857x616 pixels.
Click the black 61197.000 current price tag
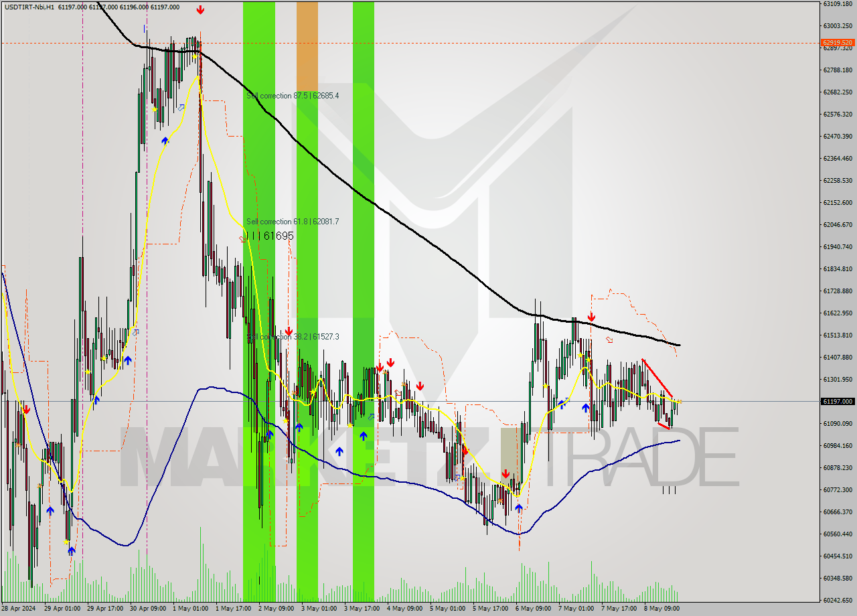click(x=838, y=402)
